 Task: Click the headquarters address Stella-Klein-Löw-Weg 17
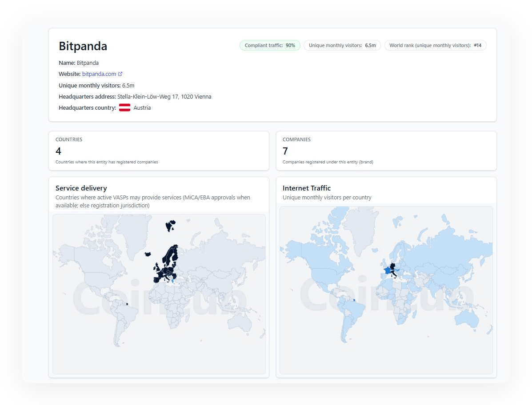click(x=164, y=97)
